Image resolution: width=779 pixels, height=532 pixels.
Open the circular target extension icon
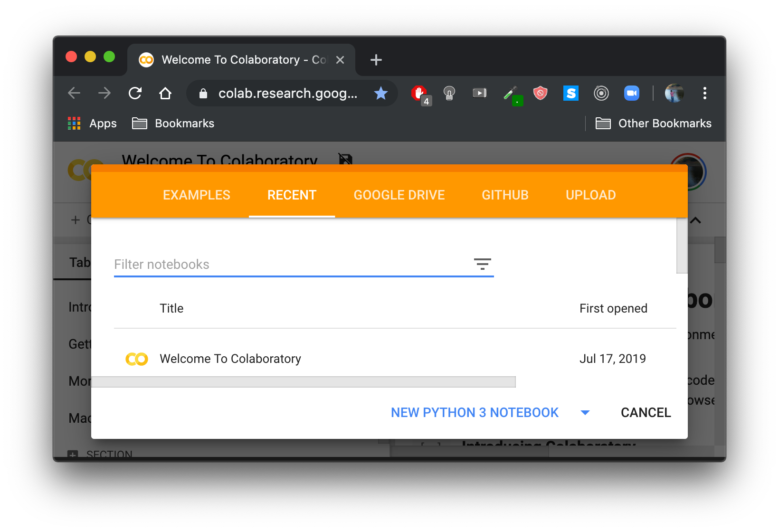tap(601, 93)
